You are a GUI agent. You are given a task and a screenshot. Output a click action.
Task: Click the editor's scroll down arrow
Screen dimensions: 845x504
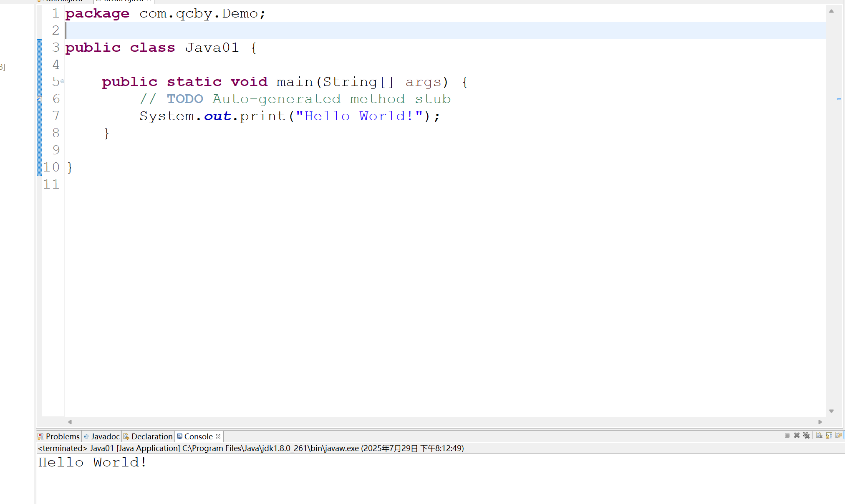tap(831, 411)
